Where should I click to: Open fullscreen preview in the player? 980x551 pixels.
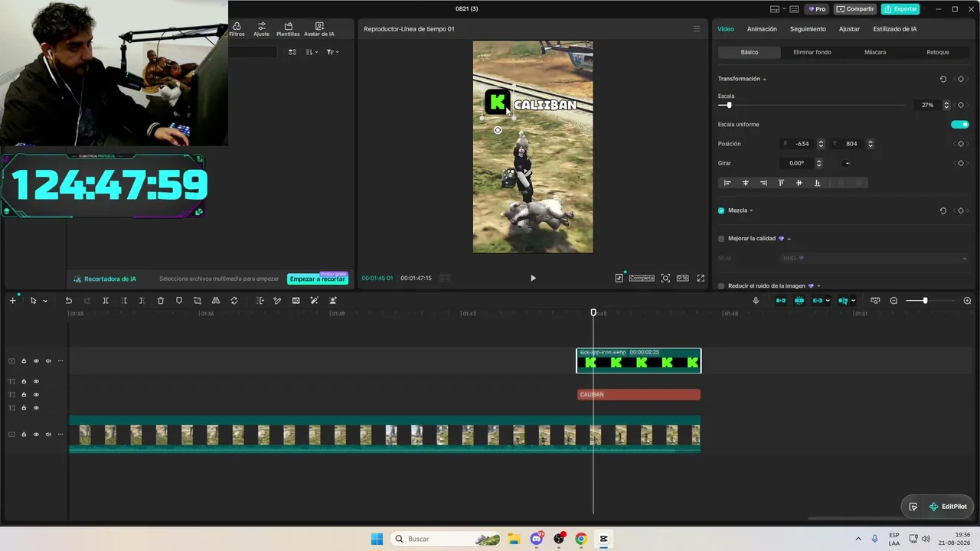click(701, 278)
